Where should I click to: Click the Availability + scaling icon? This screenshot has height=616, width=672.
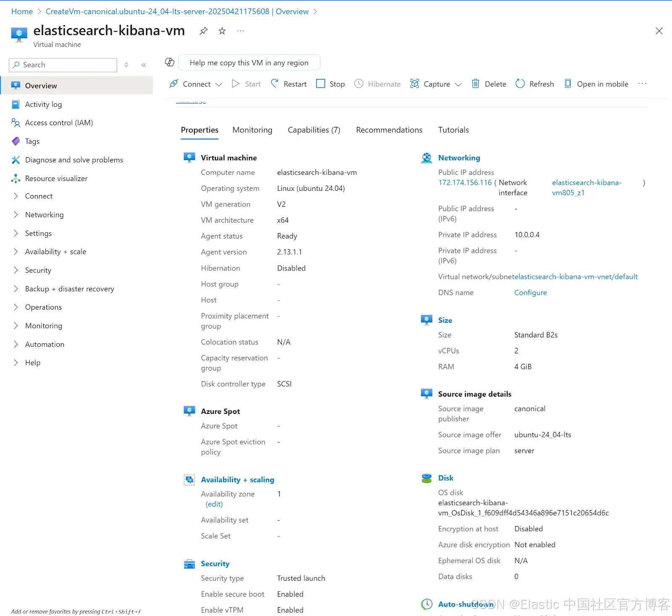[x=189, y=479]
